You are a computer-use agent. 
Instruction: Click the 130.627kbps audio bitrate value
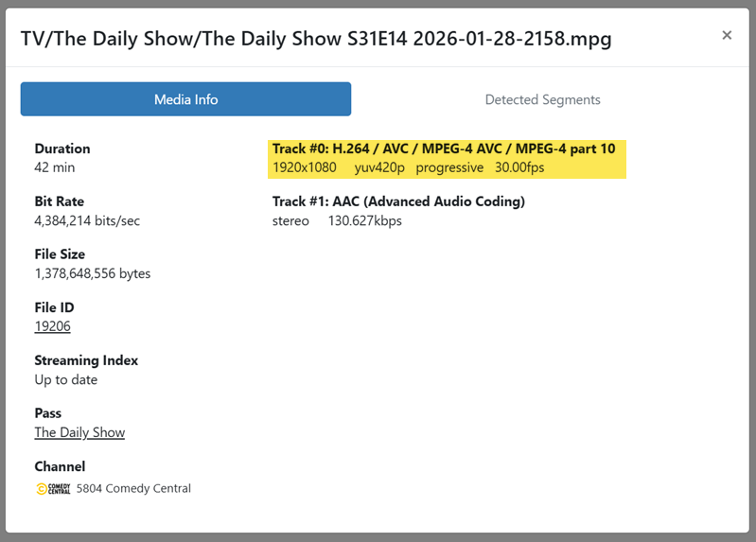pos(364,220)
